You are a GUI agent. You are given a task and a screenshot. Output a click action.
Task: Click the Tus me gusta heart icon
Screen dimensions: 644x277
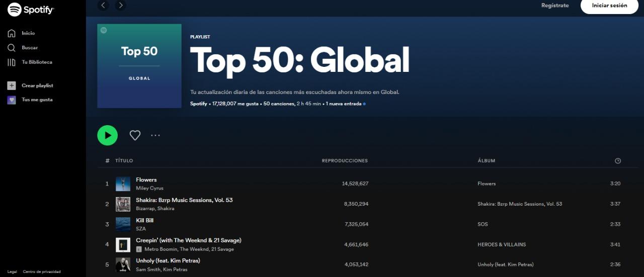click(x=12, y=100)
